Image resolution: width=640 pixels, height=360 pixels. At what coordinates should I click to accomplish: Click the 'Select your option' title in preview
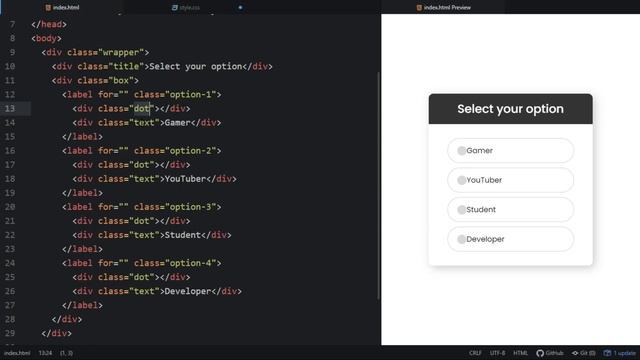pyautogui.click(x=510, y=109)
